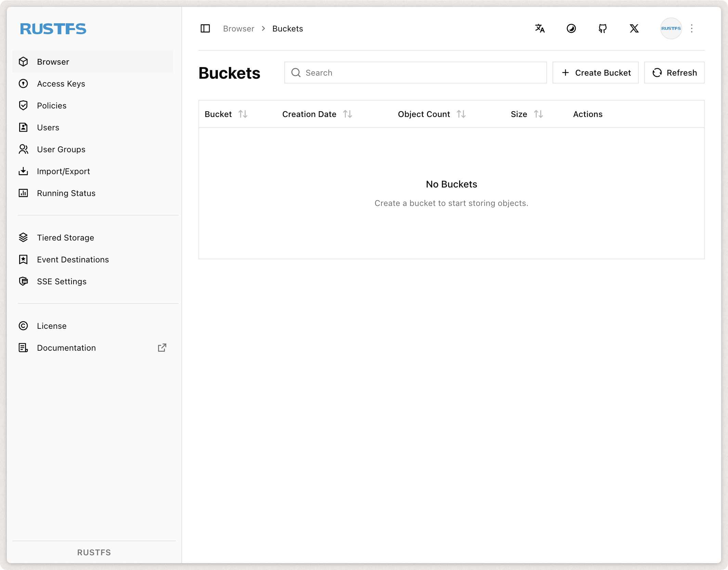Click the RUSTFS avatar in the header
Screen dimensions: 728x570
tap(671, 29)
